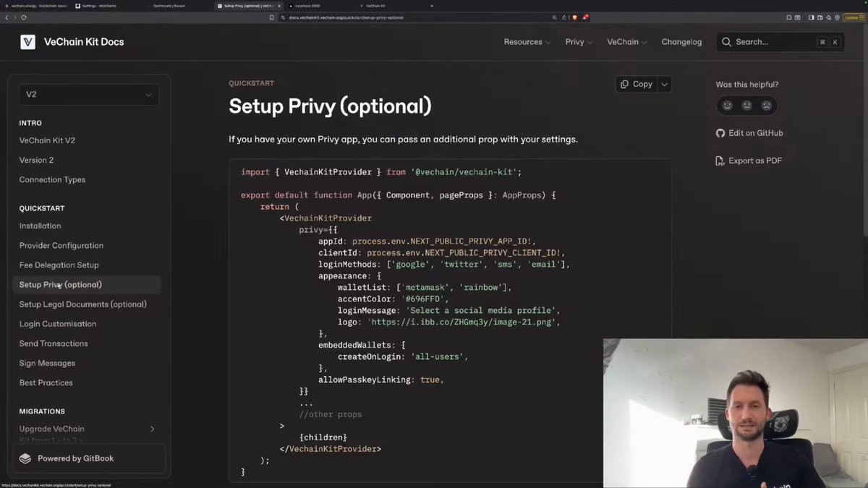Click the share icon in address bar
Image resolution: width=868 pixels, height=488 pixels.
(564, 17)
